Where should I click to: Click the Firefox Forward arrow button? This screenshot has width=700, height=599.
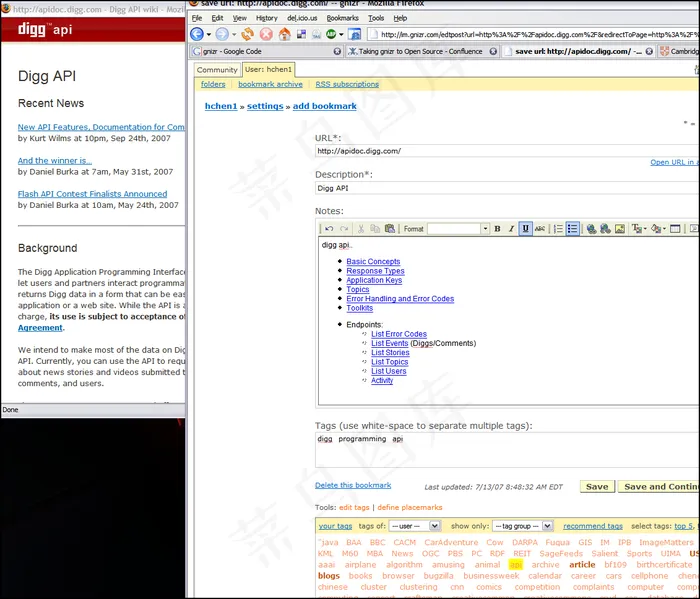point(222,34)
